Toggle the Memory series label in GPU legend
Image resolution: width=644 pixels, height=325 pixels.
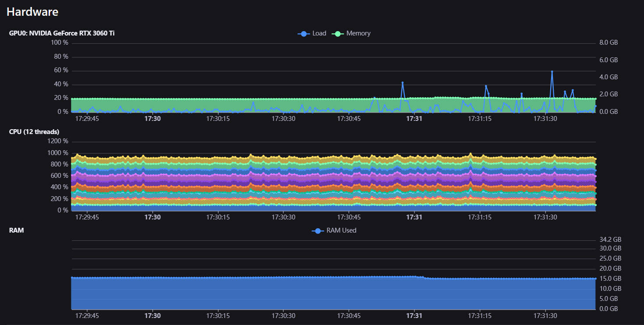tap(358, 33)
